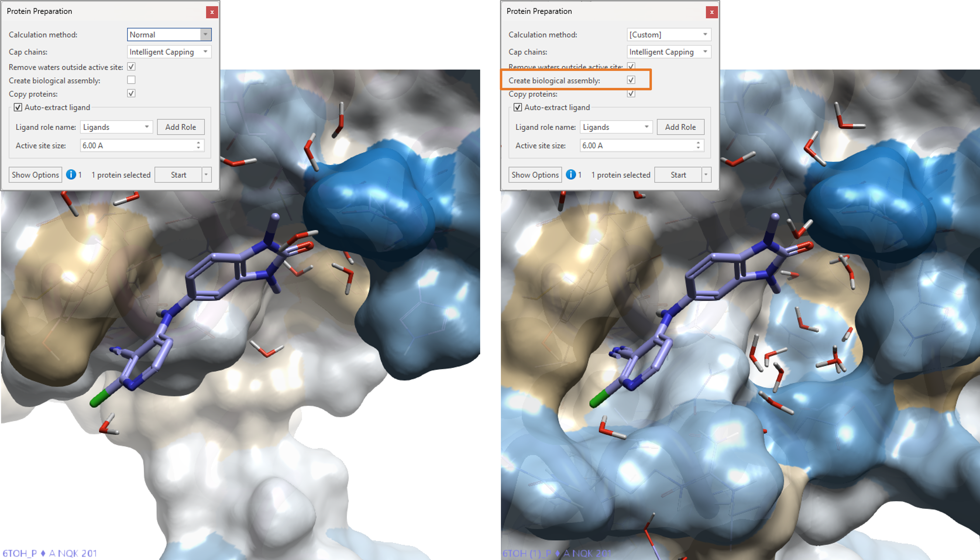
Task: Click the left panel close button
Action: point(211,11)
